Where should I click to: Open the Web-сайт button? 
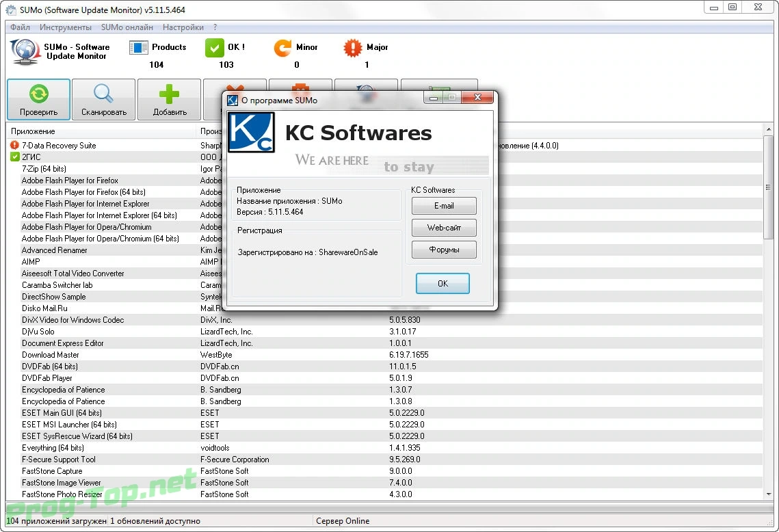[444, 228]
